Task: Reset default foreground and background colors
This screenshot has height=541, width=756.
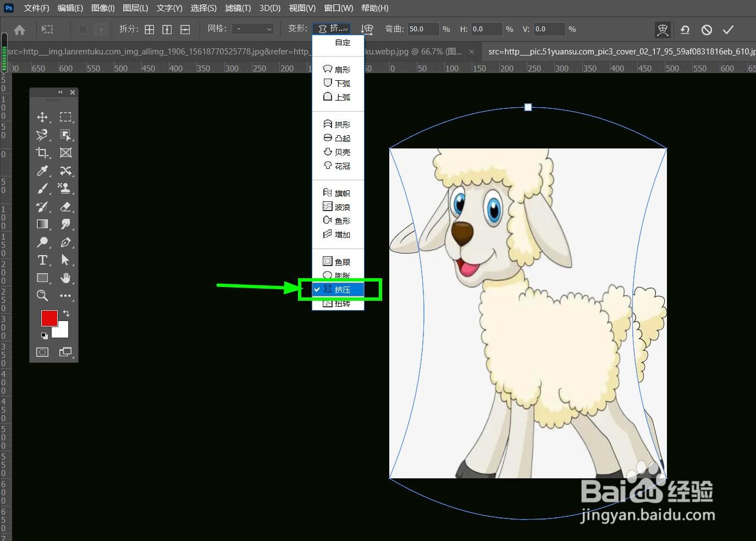Action: 45,335
